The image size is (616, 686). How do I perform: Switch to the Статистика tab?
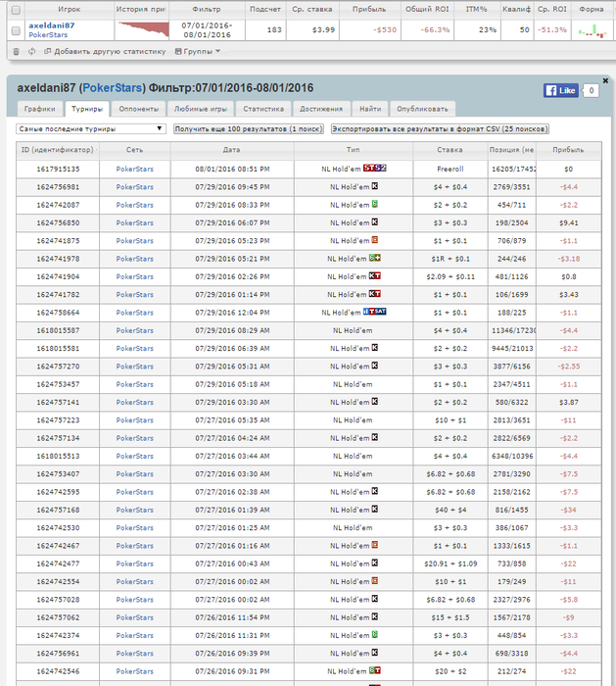click(x=263, y=109)
